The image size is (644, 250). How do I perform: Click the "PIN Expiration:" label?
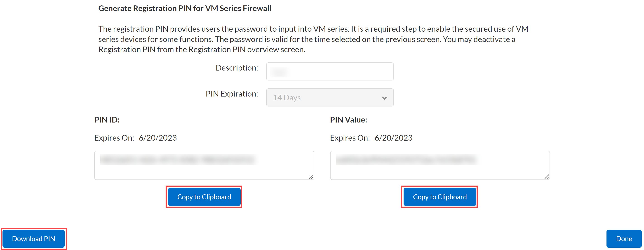pos(232,94)
